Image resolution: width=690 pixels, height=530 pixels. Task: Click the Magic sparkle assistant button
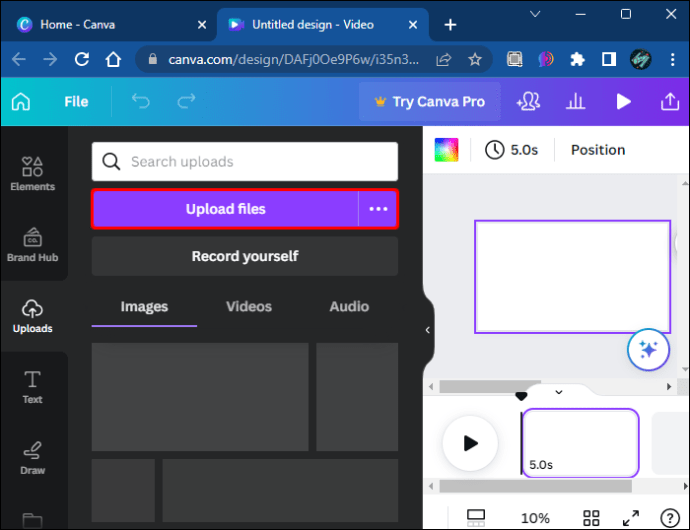click(x=647, y=349)
